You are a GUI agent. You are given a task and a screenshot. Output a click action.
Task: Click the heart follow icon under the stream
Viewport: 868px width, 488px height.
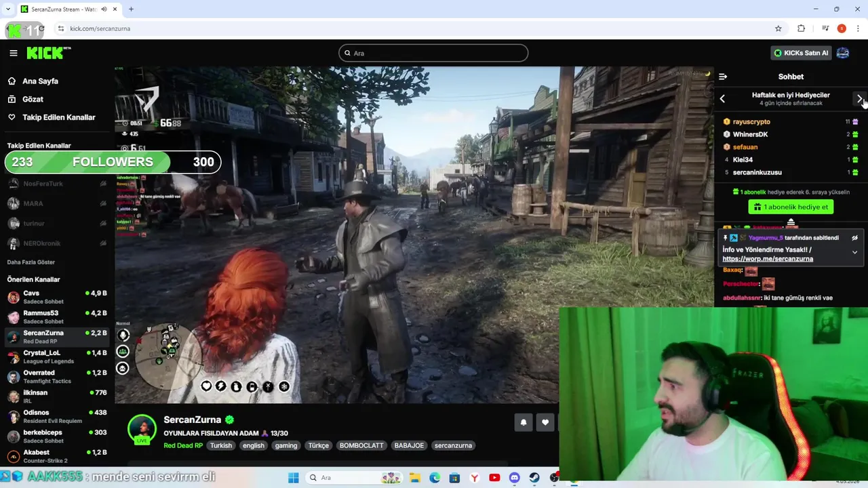(x=545, y=422)
